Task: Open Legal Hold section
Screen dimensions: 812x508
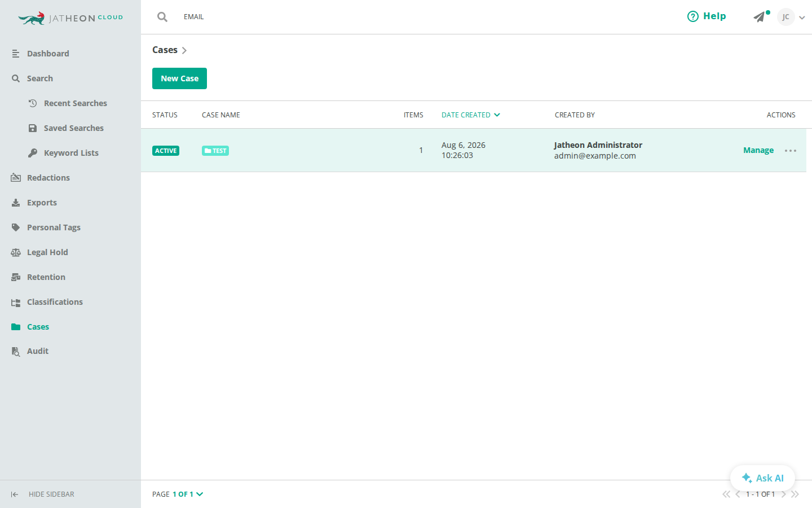Action: click(x=47, y=252)
